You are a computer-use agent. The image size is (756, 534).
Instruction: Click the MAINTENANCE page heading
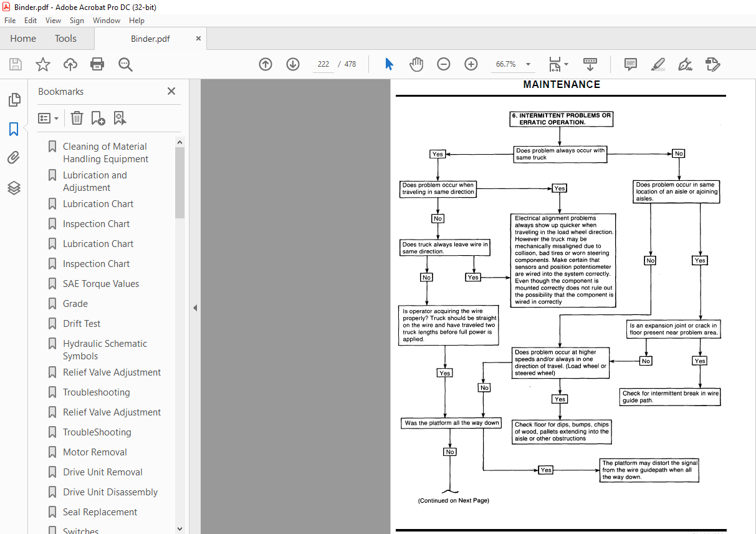tap(562, 84)
